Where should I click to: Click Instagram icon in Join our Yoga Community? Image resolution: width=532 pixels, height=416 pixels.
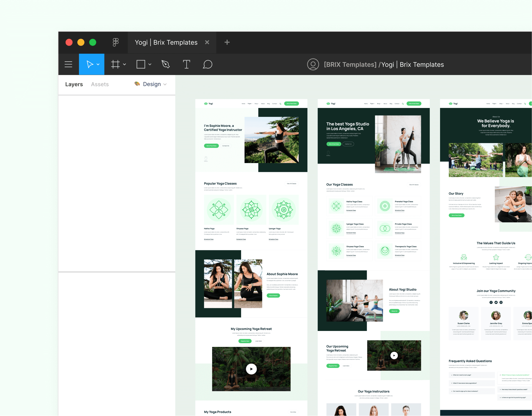click(x=501, y=302)
